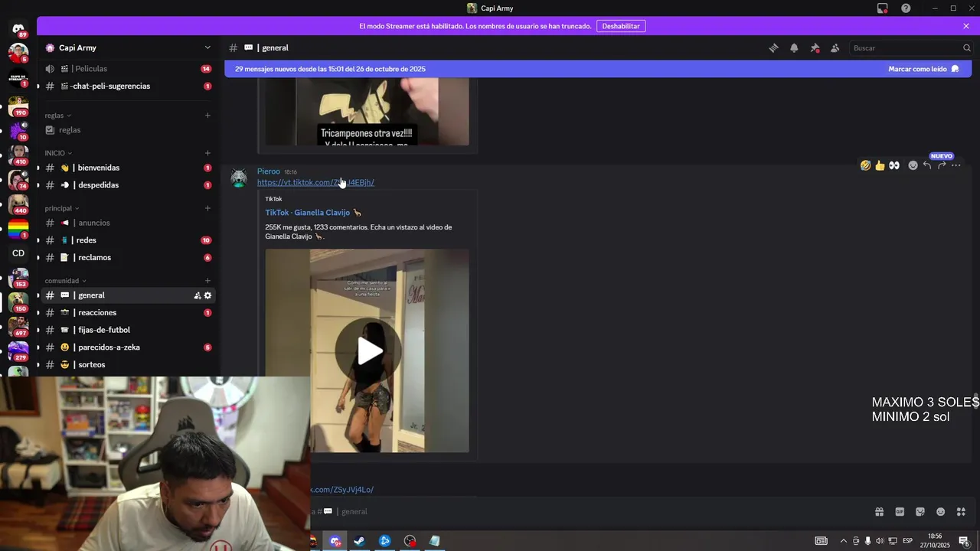
Task: Open the reacciones channel
Action: pyautogui.click(x=128, y=313)
